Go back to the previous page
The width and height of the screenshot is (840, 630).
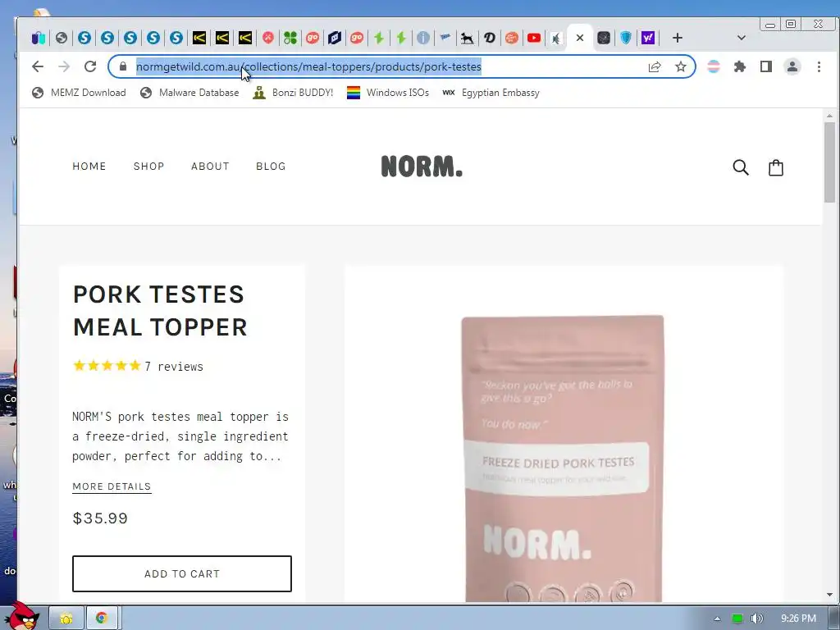(38, 66)
